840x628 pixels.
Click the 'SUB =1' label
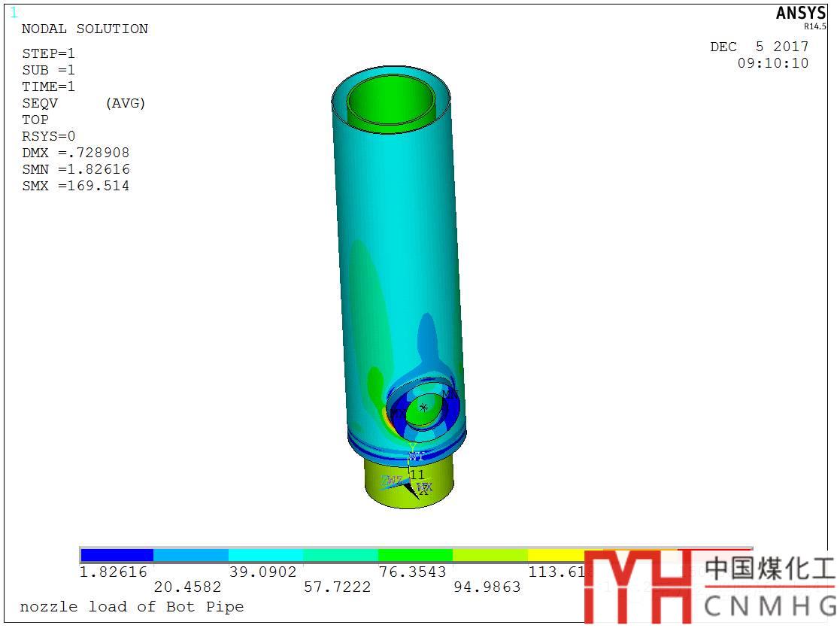(x=49, y=70)
